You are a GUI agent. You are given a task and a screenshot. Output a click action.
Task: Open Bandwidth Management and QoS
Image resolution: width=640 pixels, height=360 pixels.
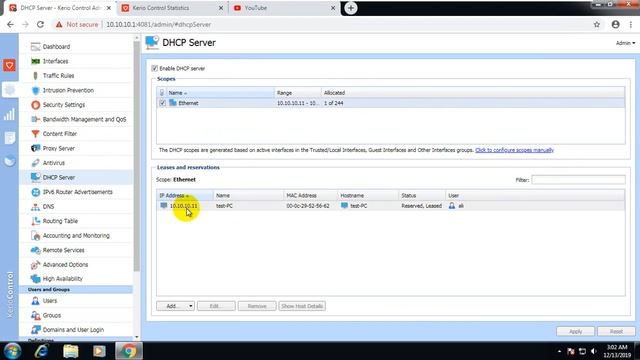pos(84,119)
